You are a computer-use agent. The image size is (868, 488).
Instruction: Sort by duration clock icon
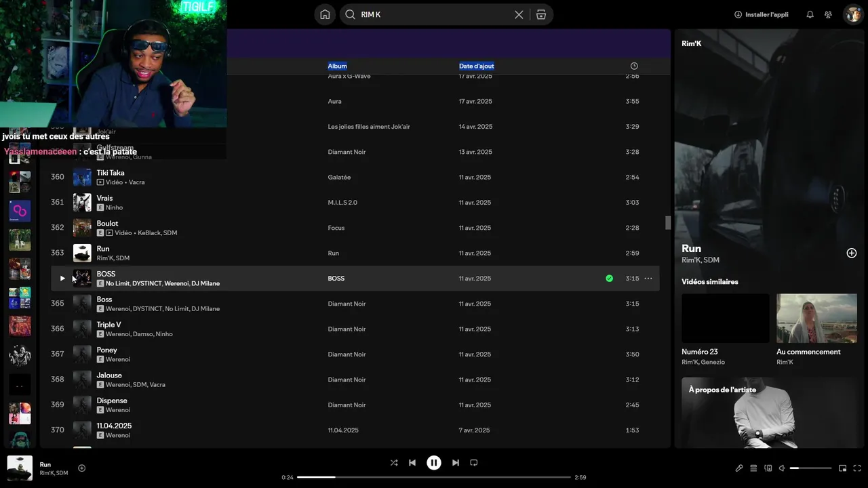[x=634, y=66]
